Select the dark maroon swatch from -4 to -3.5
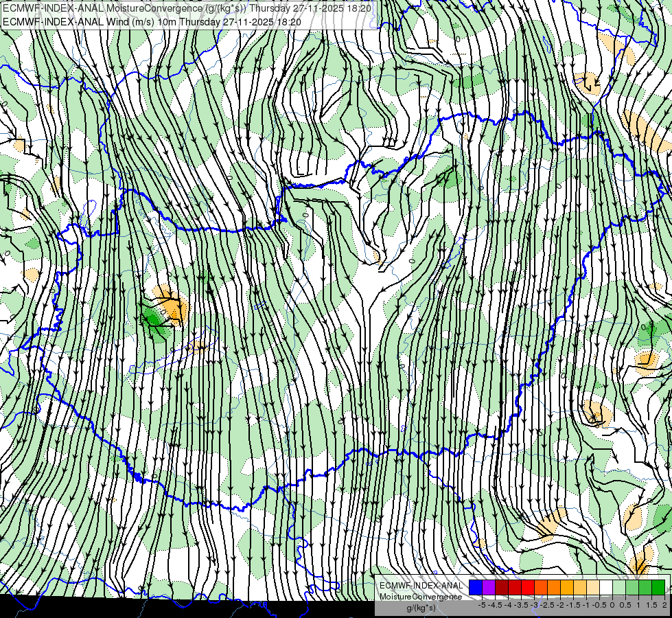 tap(502, 587)
